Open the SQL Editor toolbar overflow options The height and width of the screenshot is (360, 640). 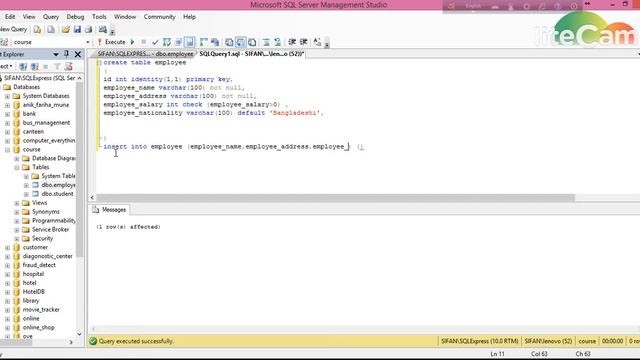327,43
